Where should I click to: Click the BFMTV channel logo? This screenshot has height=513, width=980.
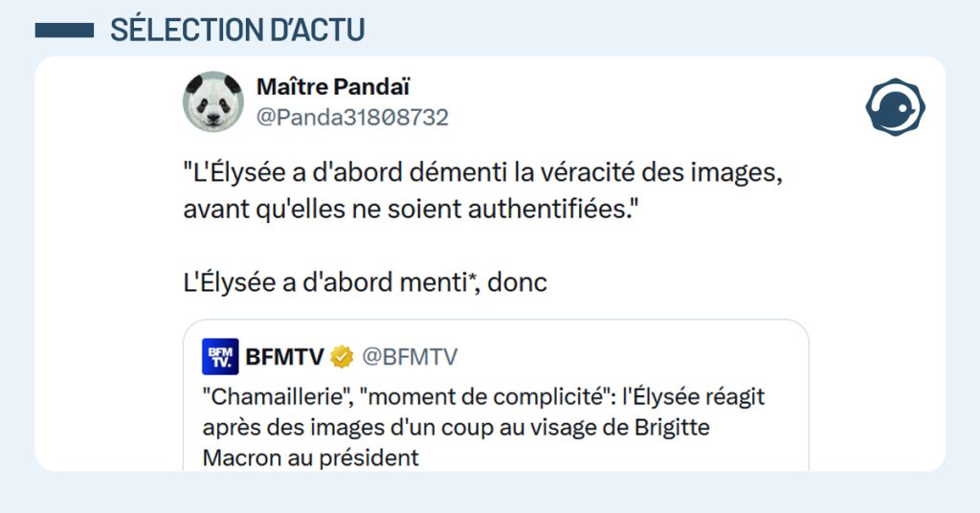[x=220, y=357]
